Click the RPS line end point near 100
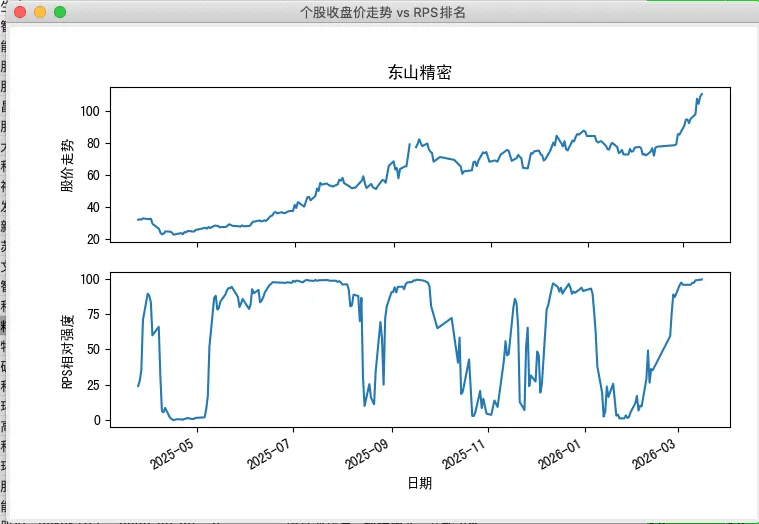Viewport: 759px width, 524px height. [702, 279]
